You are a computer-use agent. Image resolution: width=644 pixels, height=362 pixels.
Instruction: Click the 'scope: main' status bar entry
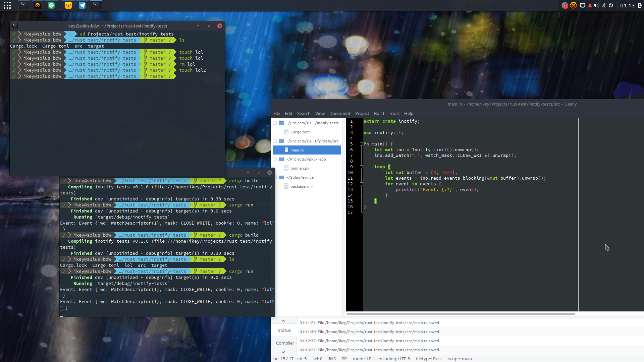pos(460,359)
